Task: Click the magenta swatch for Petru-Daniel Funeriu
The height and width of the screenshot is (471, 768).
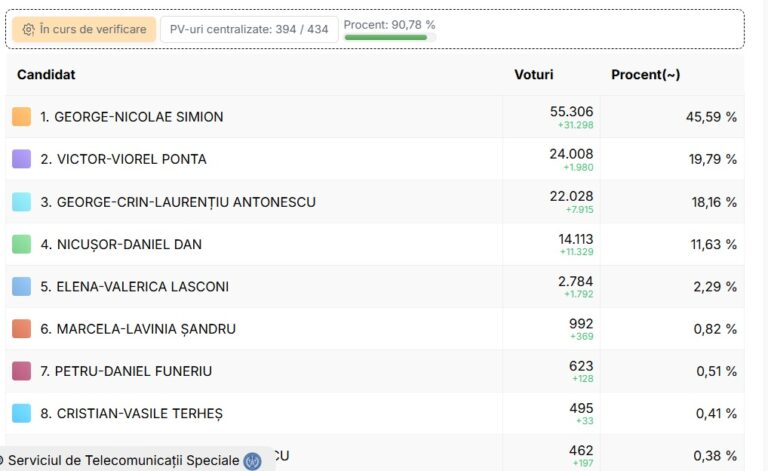Action: click(22, 371)
